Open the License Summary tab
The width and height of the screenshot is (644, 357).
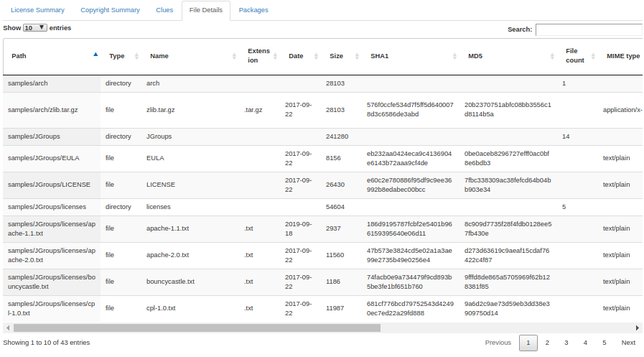[x=37, y=10]
